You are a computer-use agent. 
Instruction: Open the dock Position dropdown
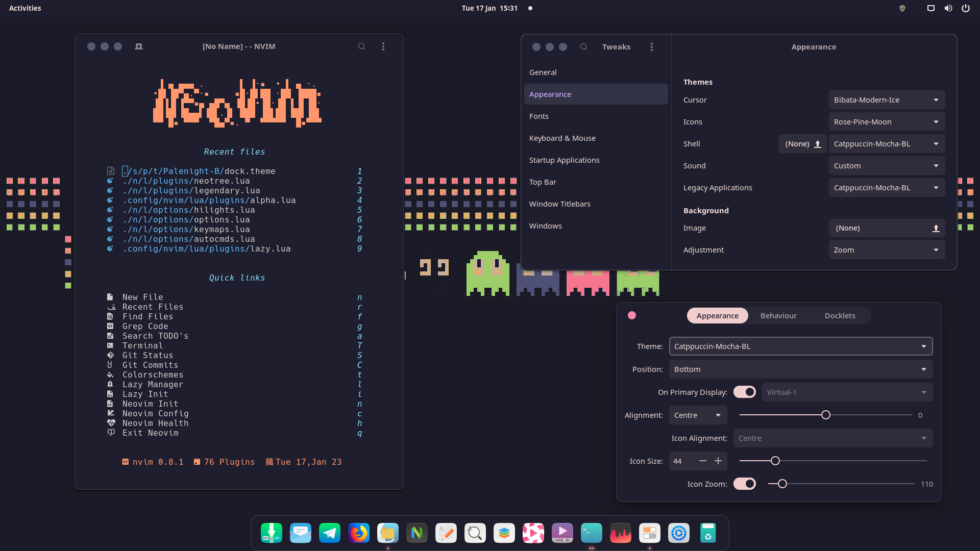click(x=801, y=369)
